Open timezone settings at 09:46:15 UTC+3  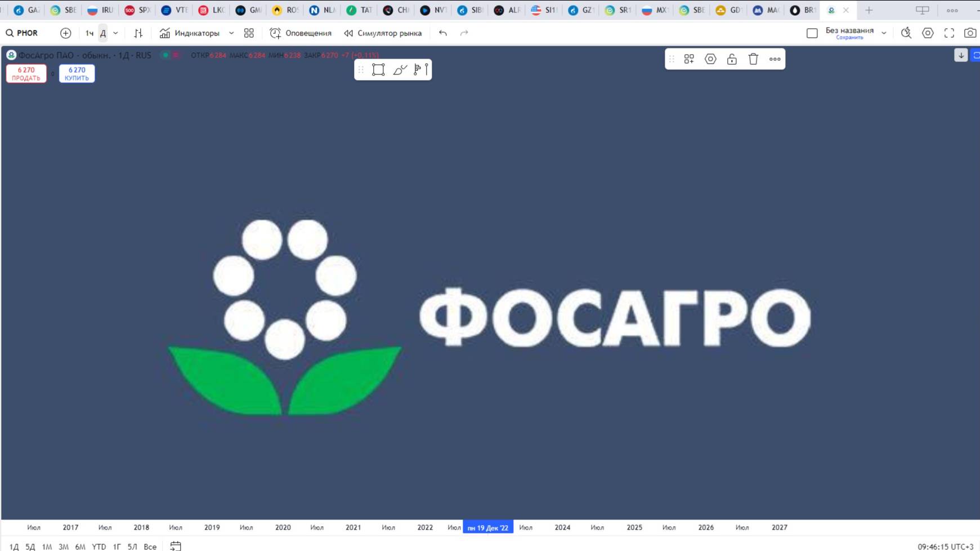coord(946,546)
